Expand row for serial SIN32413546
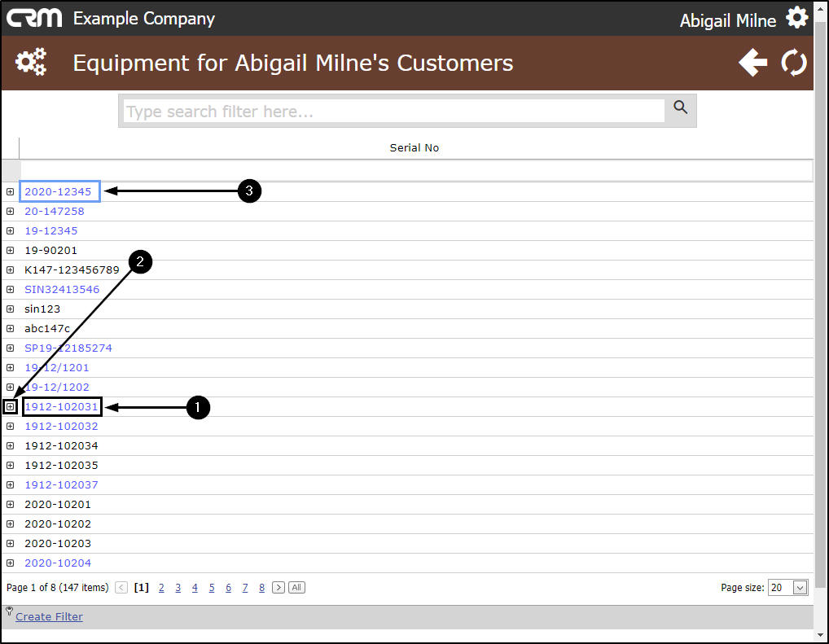 pyautogui.click(x=10, y=289)
